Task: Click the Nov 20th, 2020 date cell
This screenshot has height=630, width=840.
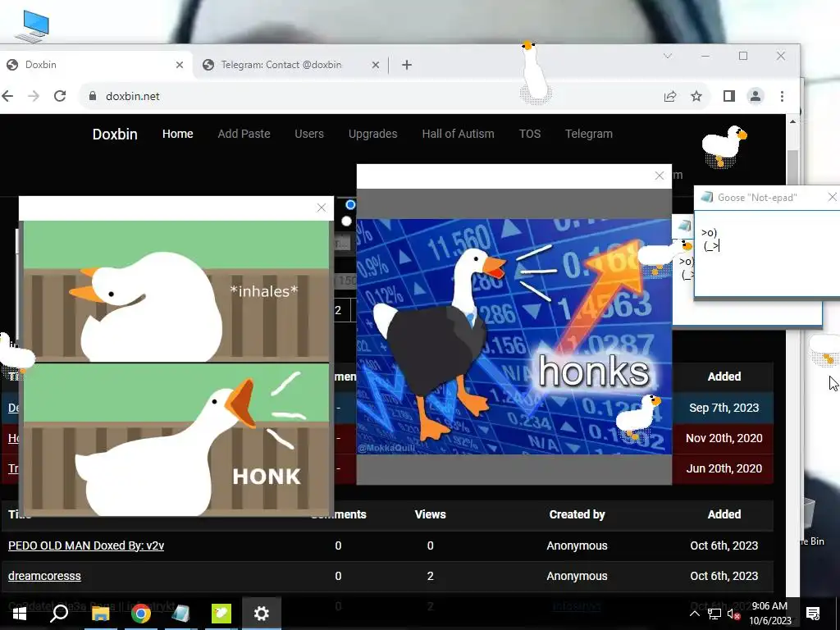Action: point(724,438)
